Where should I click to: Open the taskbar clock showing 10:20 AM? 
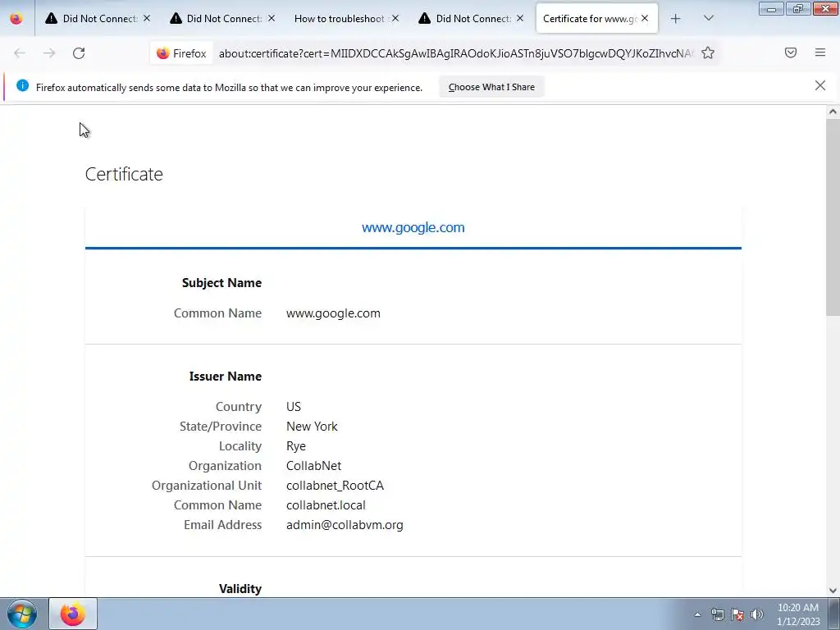tap(797, 614)
